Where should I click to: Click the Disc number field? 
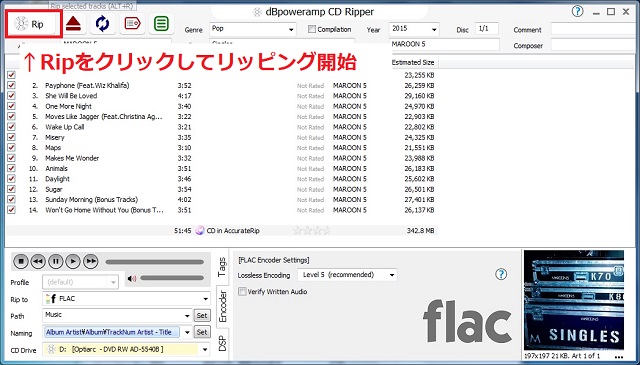[x=487, y=29]
